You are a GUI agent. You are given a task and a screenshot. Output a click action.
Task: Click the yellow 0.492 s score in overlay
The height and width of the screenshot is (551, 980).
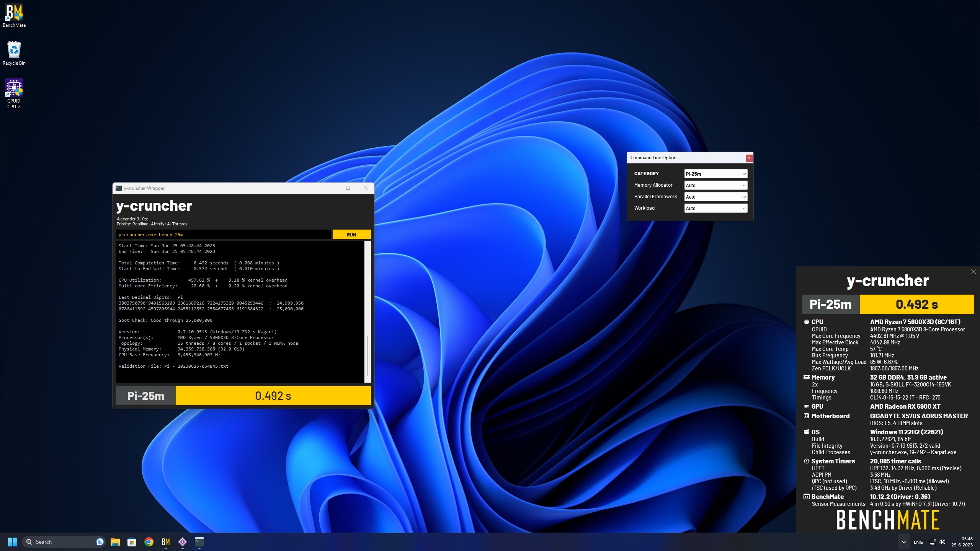coord(917,304)
